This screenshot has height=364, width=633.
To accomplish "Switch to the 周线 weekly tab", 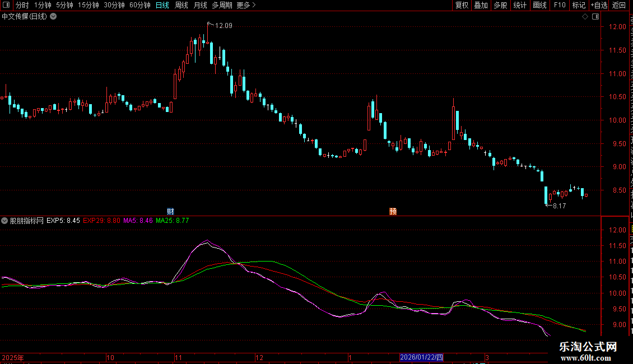I will coord(181,5).
